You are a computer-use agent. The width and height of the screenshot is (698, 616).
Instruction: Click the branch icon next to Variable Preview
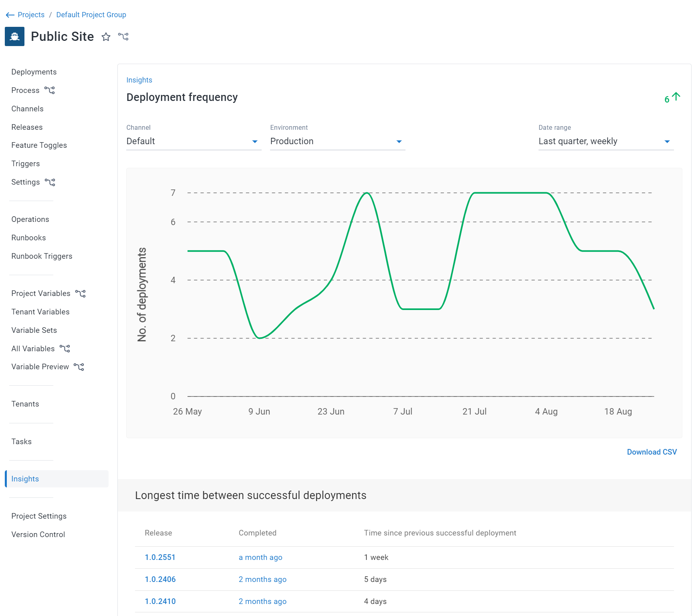pos(79,366)
